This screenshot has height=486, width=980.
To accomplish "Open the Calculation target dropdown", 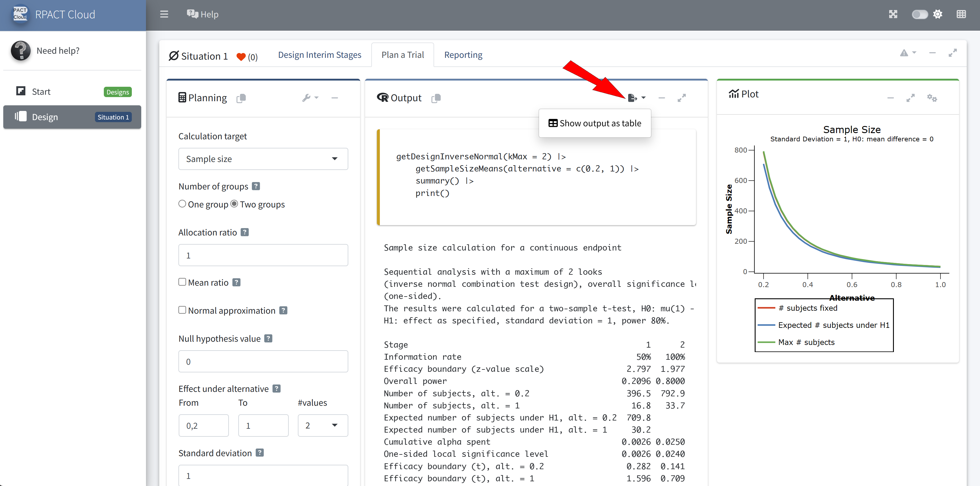I will (263, 159).
